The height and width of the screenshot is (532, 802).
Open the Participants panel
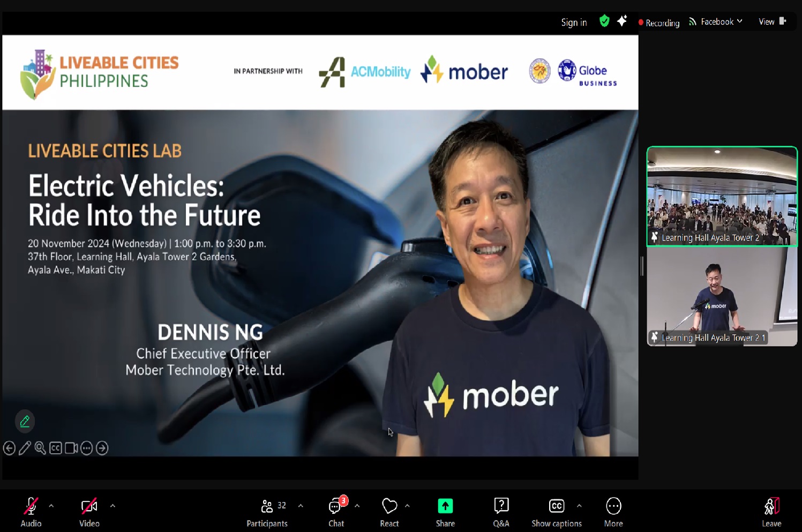(267, 512)
